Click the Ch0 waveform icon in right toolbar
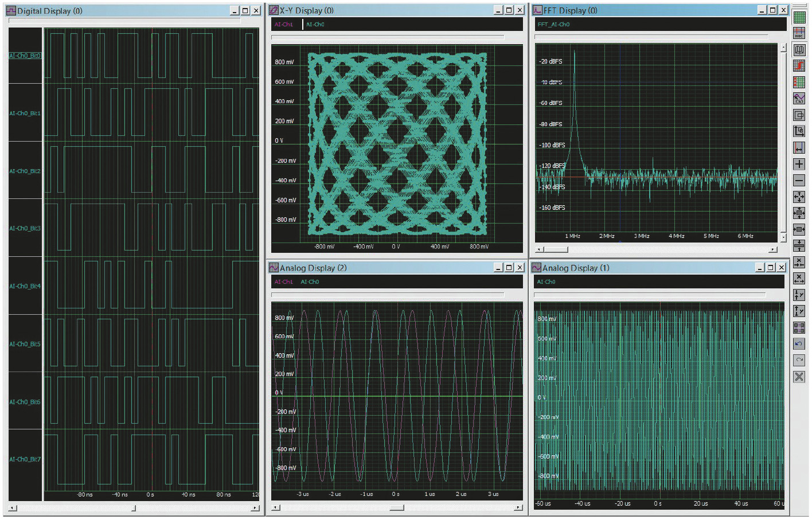This screenshot has height=520, width=812. click(799, 99)
